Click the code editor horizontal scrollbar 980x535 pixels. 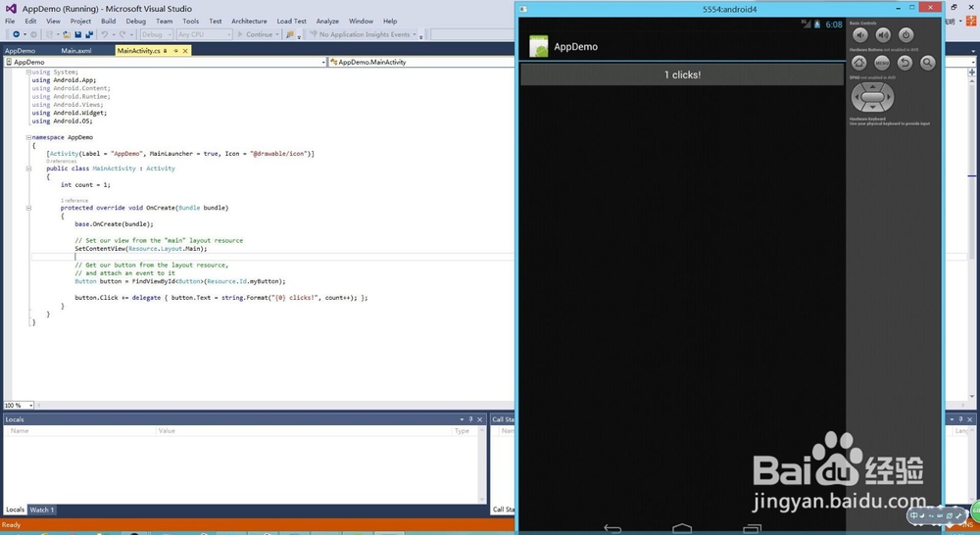pos(275,405)
